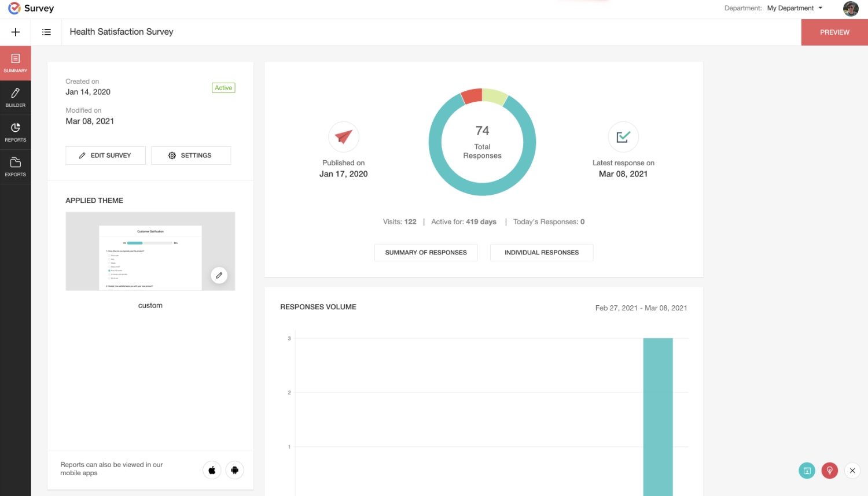
Task: Open the Exports sidebar tab
Action: coord(16,167)
